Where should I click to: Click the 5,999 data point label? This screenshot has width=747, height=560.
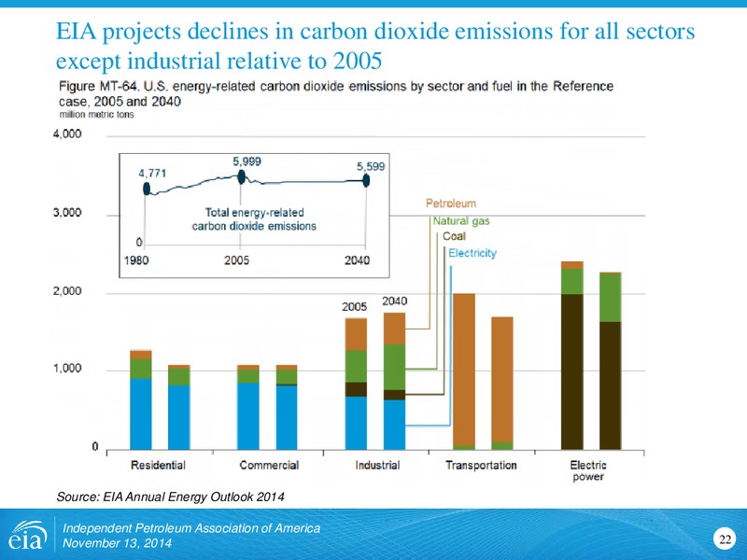[x=247, y=161]
